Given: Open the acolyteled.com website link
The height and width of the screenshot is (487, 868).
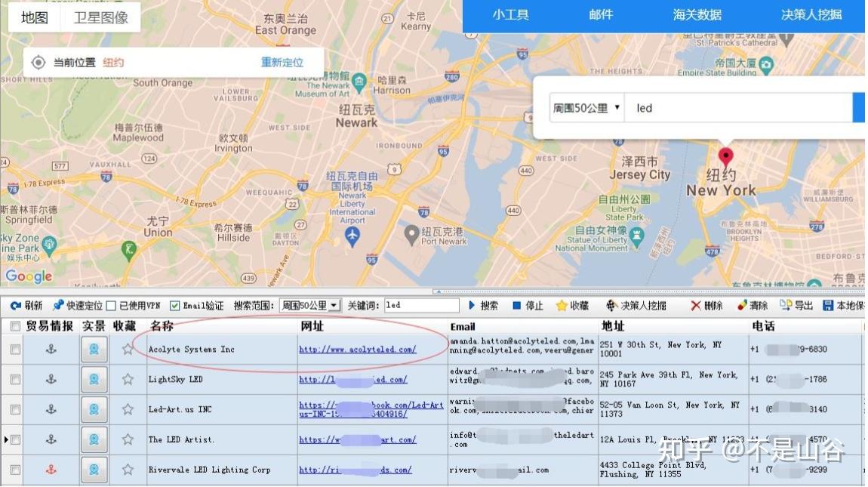Looking at the screenshot, I should 358,350.
